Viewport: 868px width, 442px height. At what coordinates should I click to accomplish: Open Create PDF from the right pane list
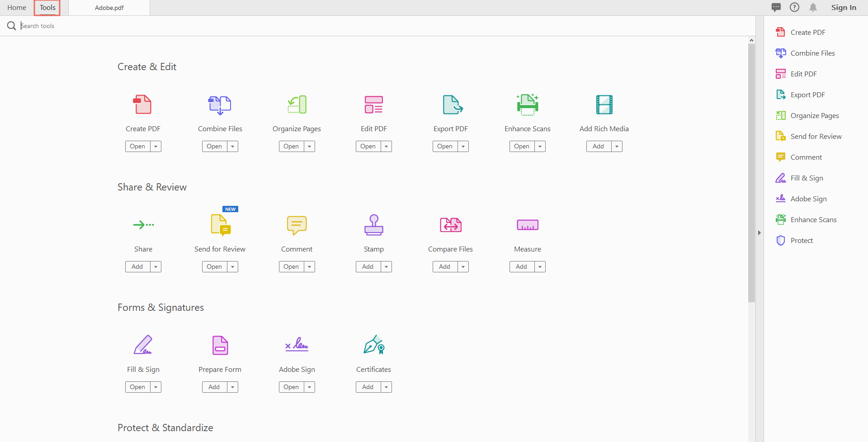(x=800, y=32)
